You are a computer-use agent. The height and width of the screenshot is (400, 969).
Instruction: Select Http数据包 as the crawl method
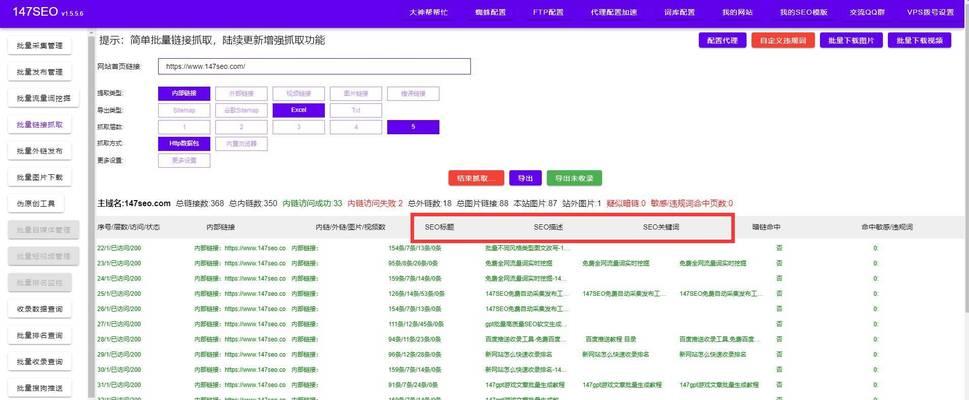pyautogui.click(x=184, y=143)
